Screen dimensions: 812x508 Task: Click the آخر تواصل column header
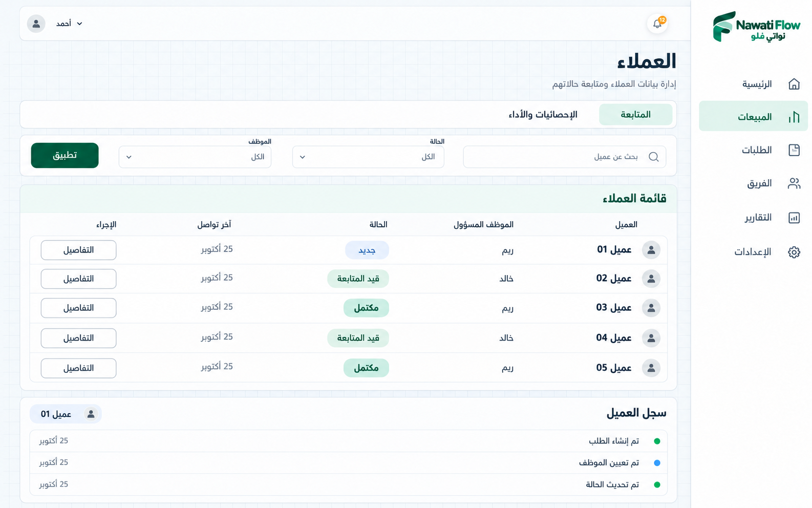(214, 224)
